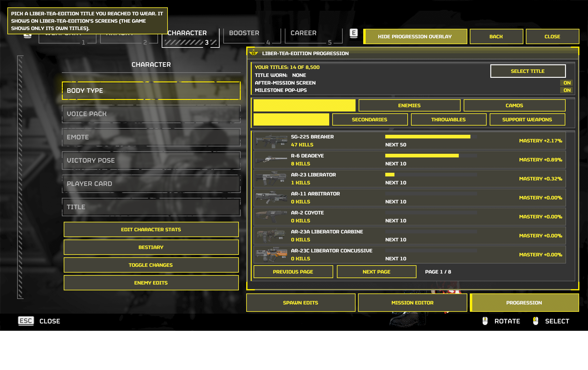
Task: Show the SUPPORT WEAPONS category
Action: 527,119
